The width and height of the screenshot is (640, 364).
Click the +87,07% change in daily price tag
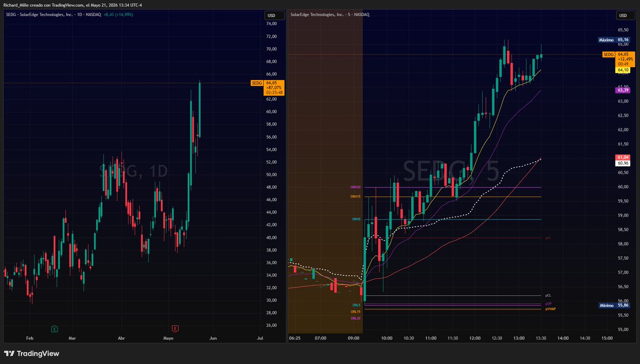(x=274, y=88)
